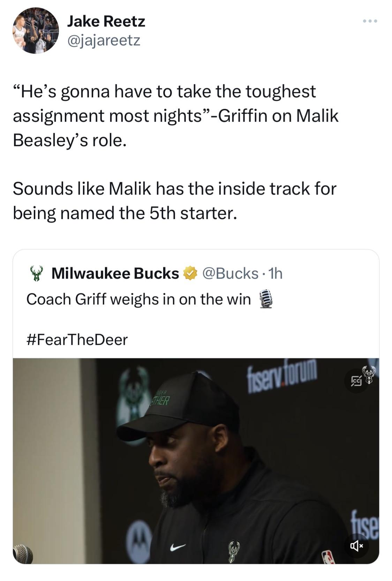This screenshot has height=581, width=392.
Task: Open the Milwaukee Bucks account name
Action: tap(115, 273)
